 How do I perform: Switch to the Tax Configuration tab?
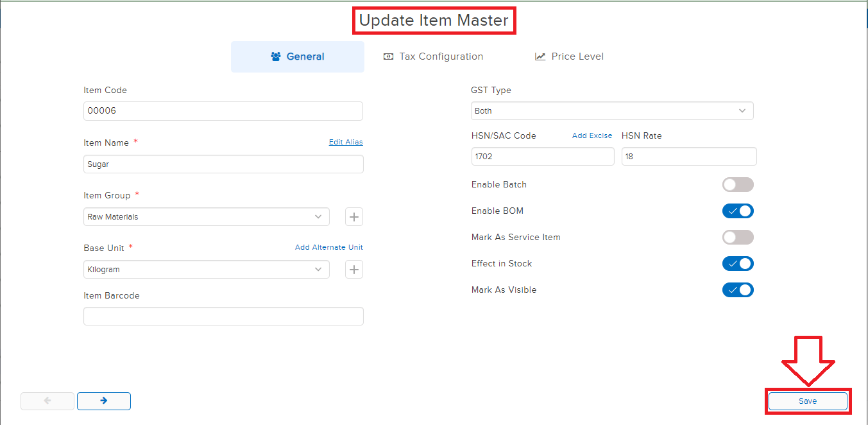(x=434, y=56)
